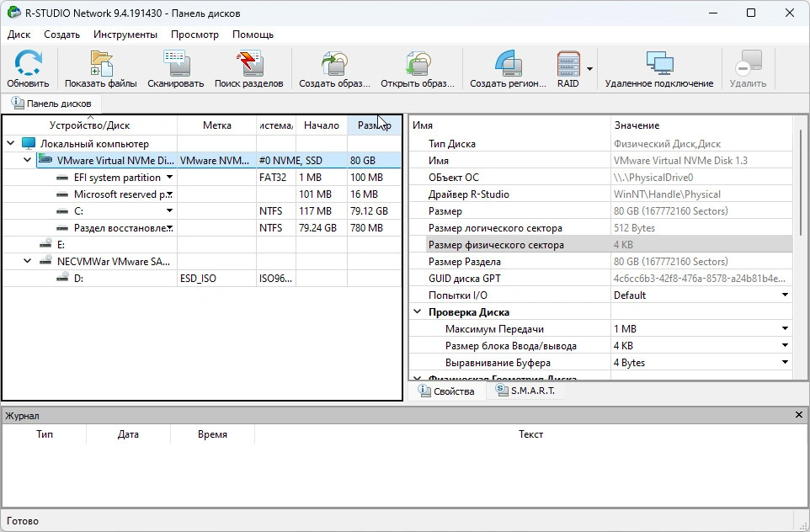810x532 pixels.
Task: Open Попытки I/O Default dropdown
Action: [x=785, y=295]
